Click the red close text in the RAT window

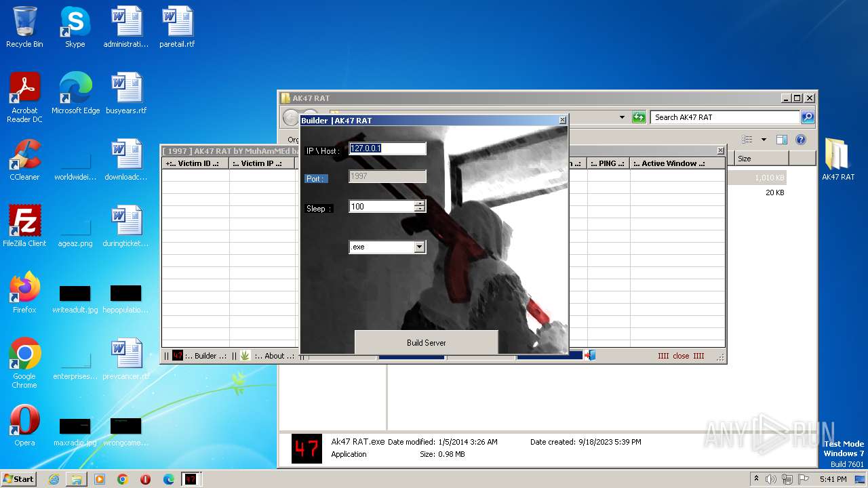pos(681,356)
